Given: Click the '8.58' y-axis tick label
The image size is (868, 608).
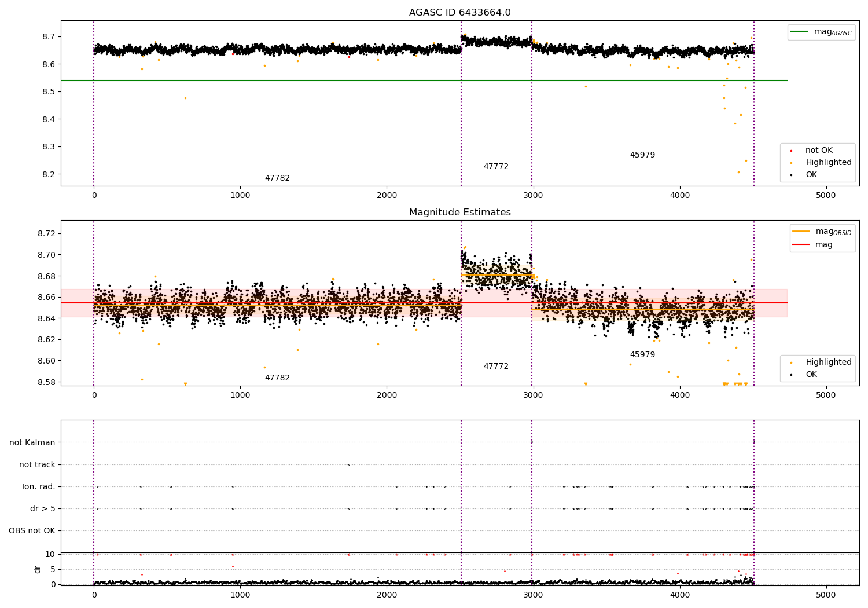Looking at the screenshot, I should [46, 382].
